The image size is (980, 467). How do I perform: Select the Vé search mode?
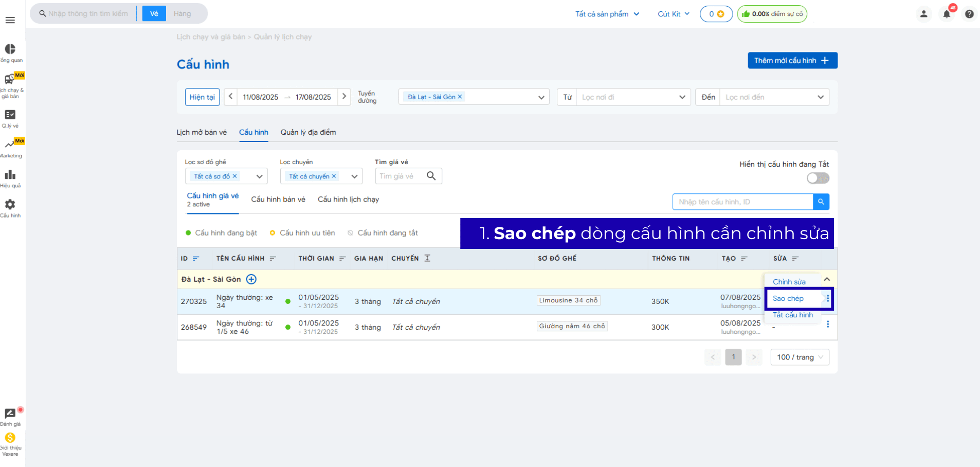(x=154, y=13)
